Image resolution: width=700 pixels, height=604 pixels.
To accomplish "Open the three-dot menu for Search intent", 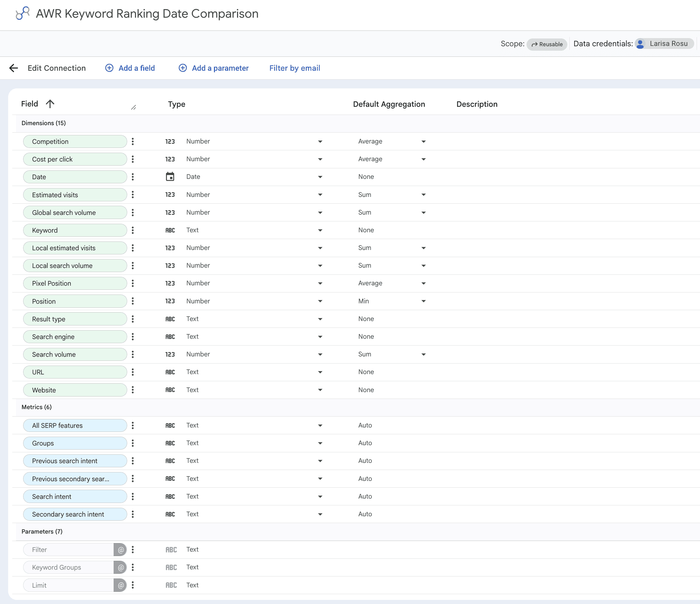I will pos(133,497).
